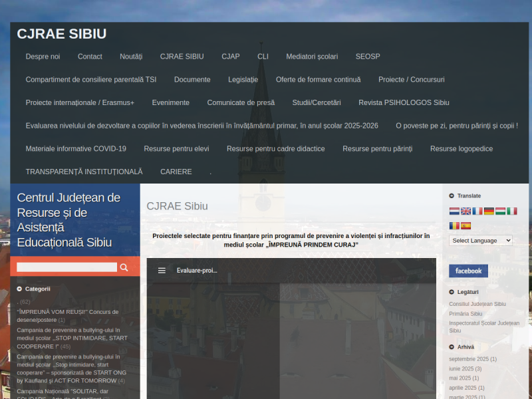Expand the Arhivă section header
532x399 pixels.
465,346
